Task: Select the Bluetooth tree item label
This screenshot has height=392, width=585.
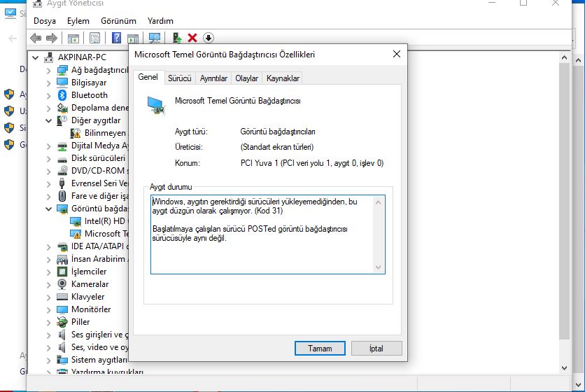Action: coord(90,95)
